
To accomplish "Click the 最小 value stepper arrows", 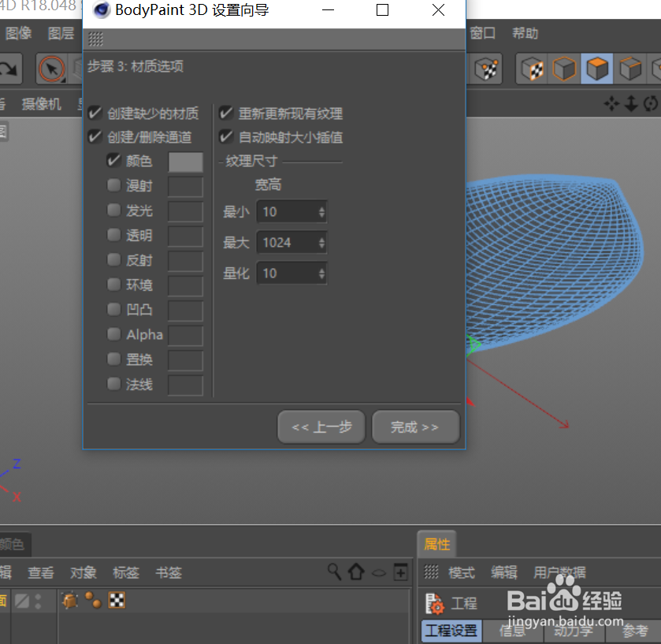I will click(321, 212).
